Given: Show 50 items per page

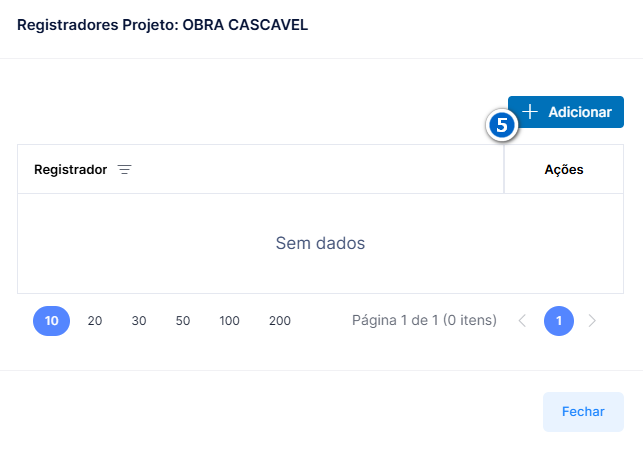Looking at the screenshot, I should tap(183, 321).
